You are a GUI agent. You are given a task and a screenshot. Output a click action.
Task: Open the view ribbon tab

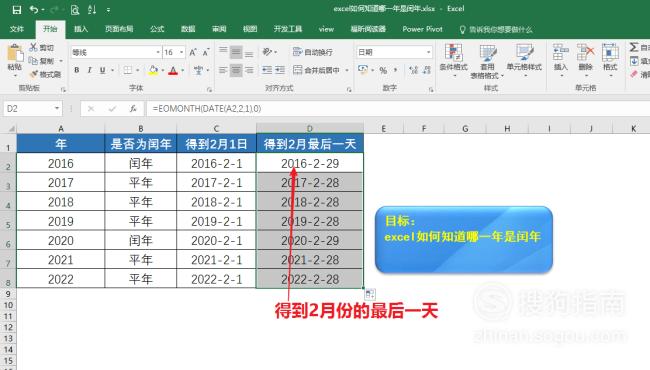coord(326,29)
